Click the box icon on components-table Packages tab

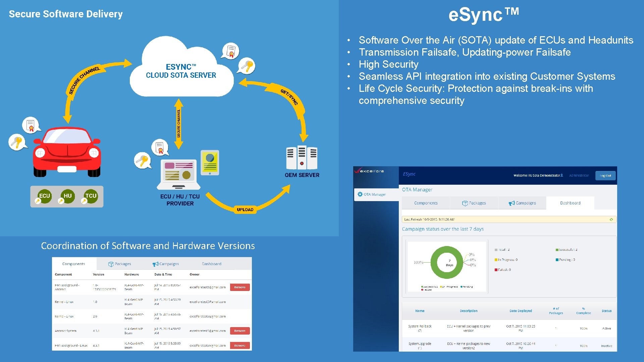coord(111,264)
